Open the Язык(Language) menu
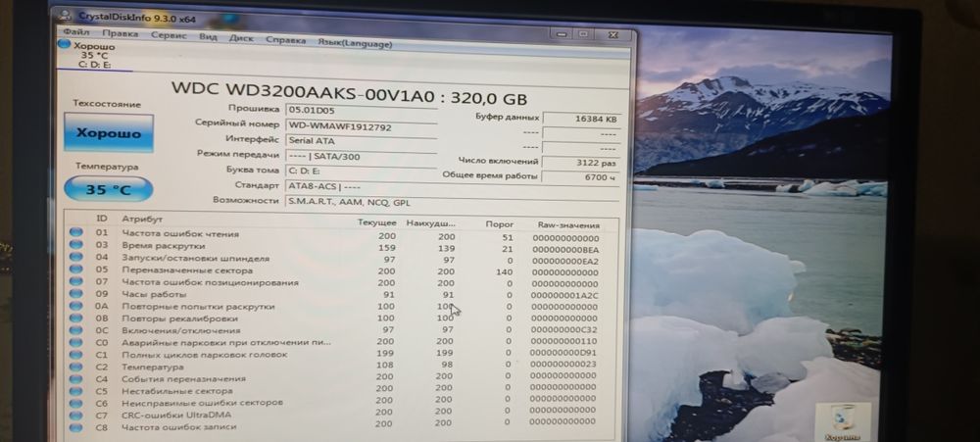 (x=355, y=44)
